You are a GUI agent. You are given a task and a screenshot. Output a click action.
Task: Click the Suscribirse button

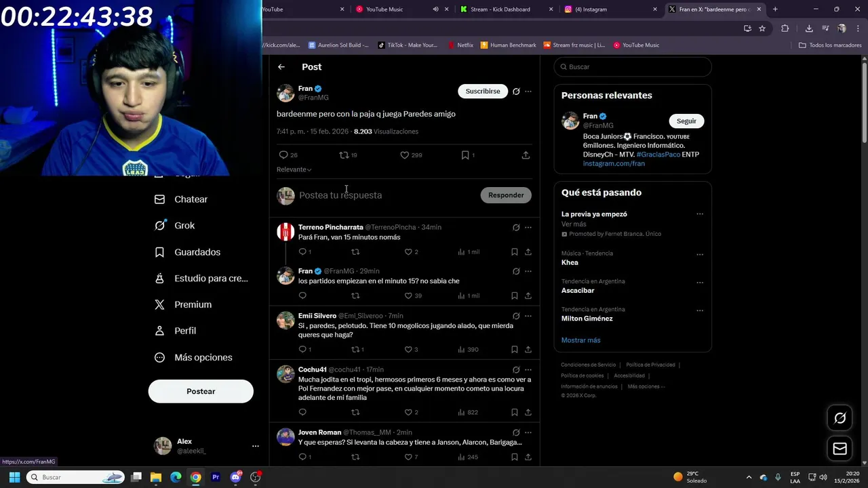click(x=483, y=91)
